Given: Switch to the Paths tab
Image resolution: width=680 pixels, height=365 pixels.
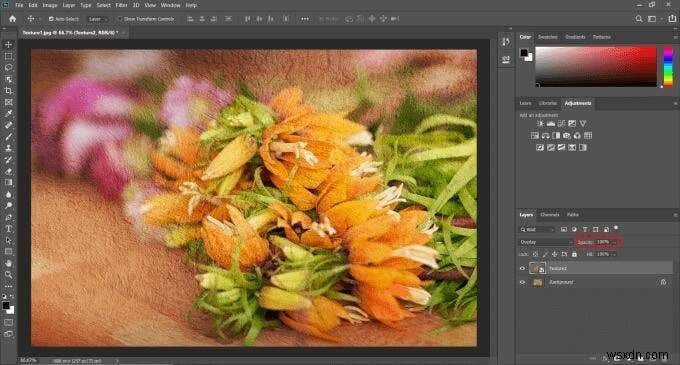Looking at the screenshot, I should 573,215.
